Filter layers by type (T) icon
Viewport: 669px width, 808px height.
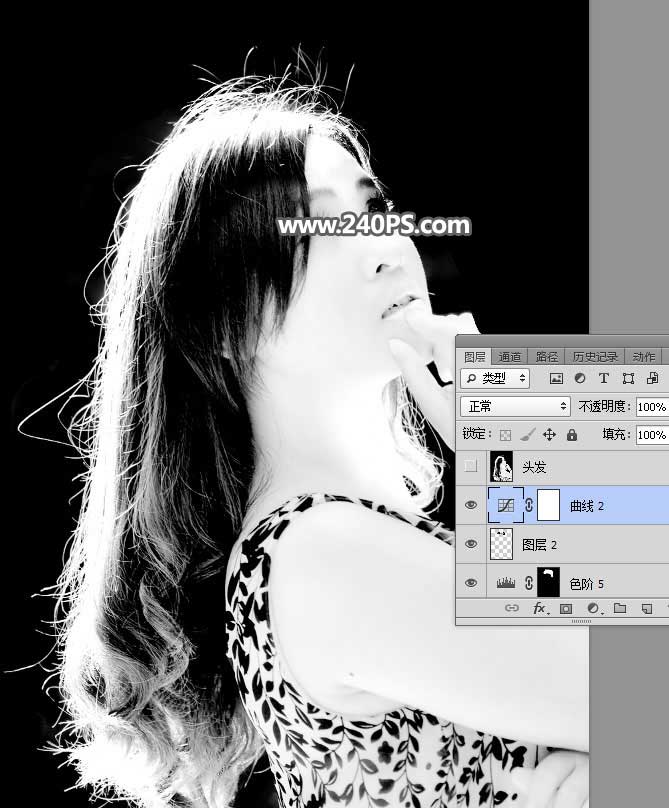pyautogui.click(x=604, y=379)
